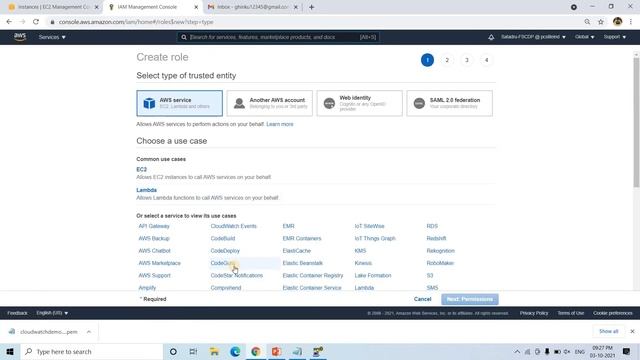640x360 pixels.
Task: Select the IAM Management Console tab
Action: click(152, 7)
